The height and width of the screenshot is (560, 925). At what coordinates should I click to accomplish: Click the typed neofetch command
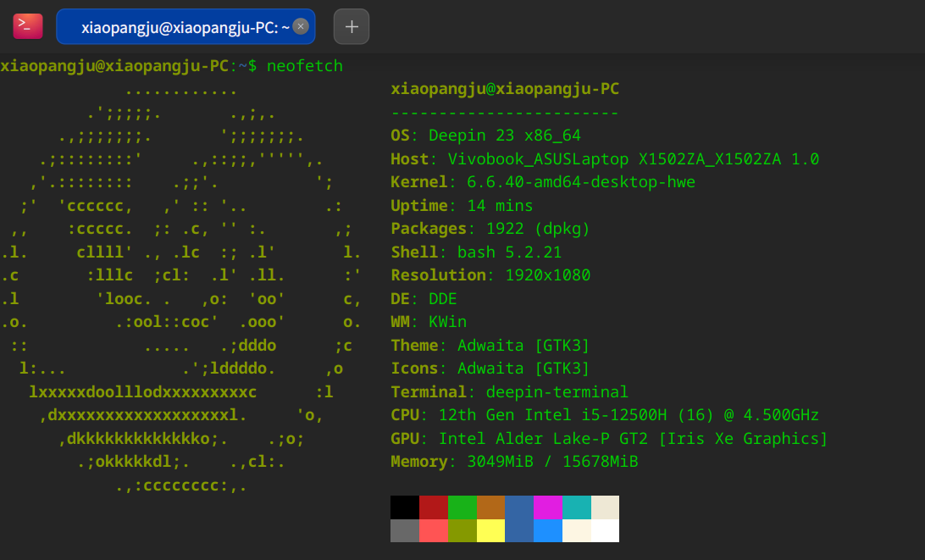point(304,65)
